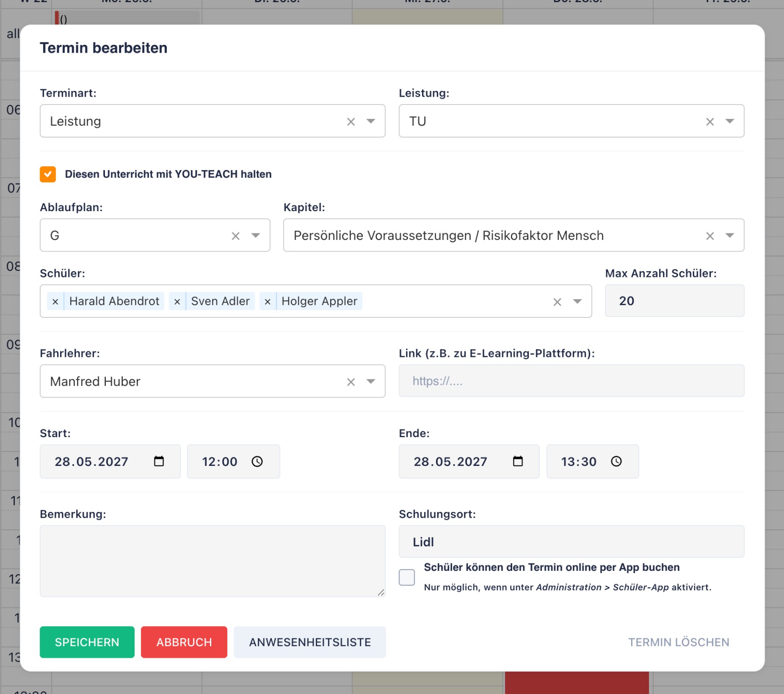Click the Bemerkung textarea resize handle

[x=381, y=592]
